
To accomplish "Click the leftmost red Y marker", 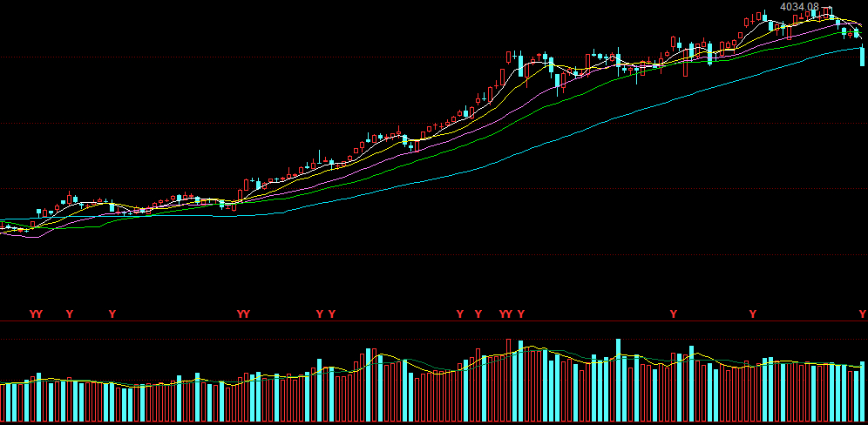I will (33, 314).
